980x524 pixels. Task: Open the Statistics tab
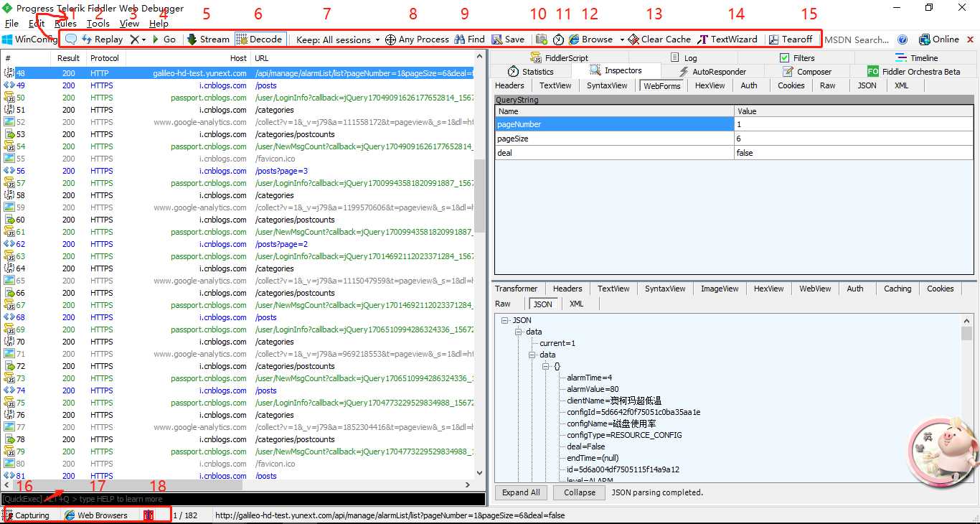530,72
